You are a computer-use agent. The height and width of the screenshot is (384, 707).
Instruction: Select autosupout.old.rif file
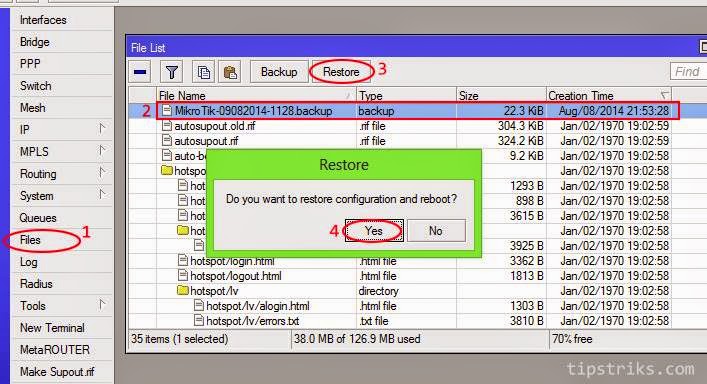pyautogui.click(x=215, y=126)
